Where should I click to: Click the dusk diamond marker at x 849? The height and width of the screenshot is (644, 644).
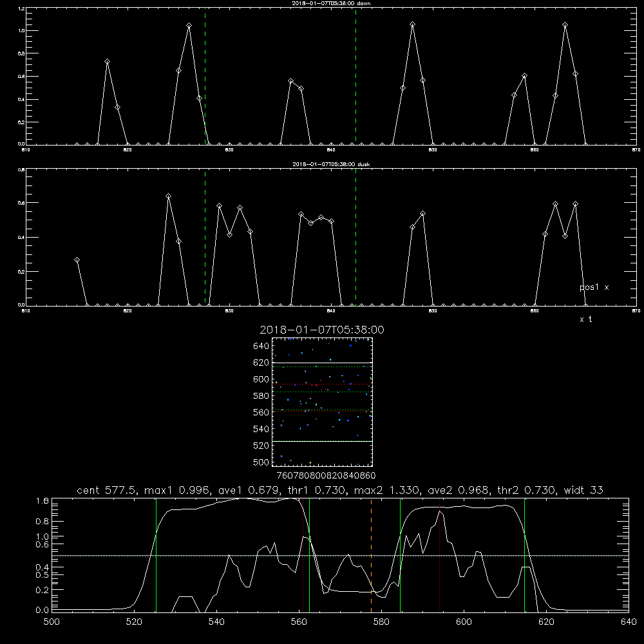pos(422,214)
